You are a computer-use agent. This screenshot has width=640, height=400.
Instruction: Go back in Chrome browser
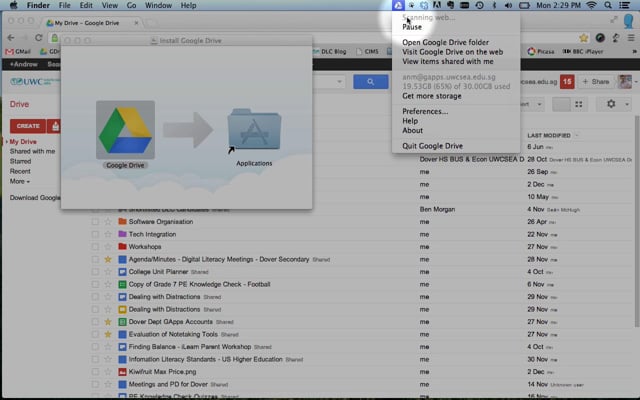[x=11, y=38]
